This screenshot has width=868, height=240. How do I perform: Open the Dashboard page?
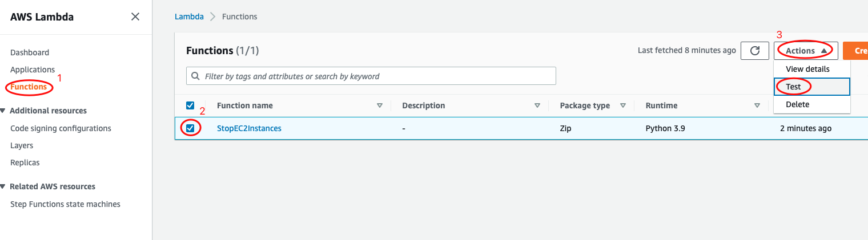pyautogui.click(x=30, y=52)
